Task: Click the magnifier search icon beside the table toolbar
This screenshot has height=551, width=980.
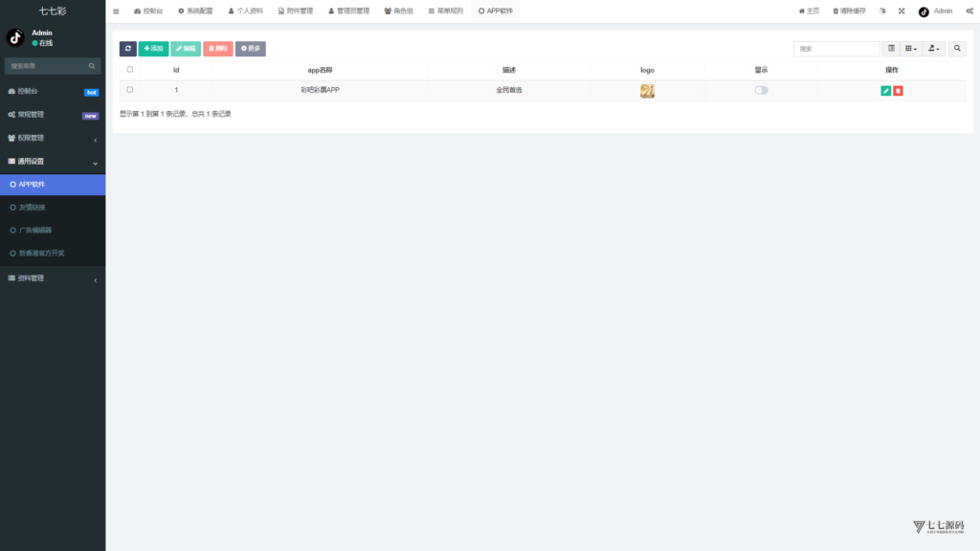Action: pyautogui.click(x=957, y=48)
